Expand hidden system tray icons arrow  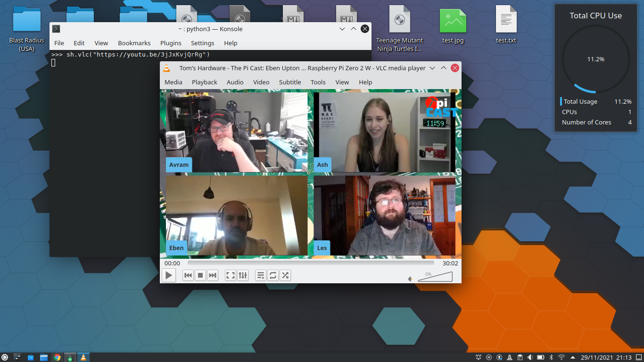coord(573,357)
